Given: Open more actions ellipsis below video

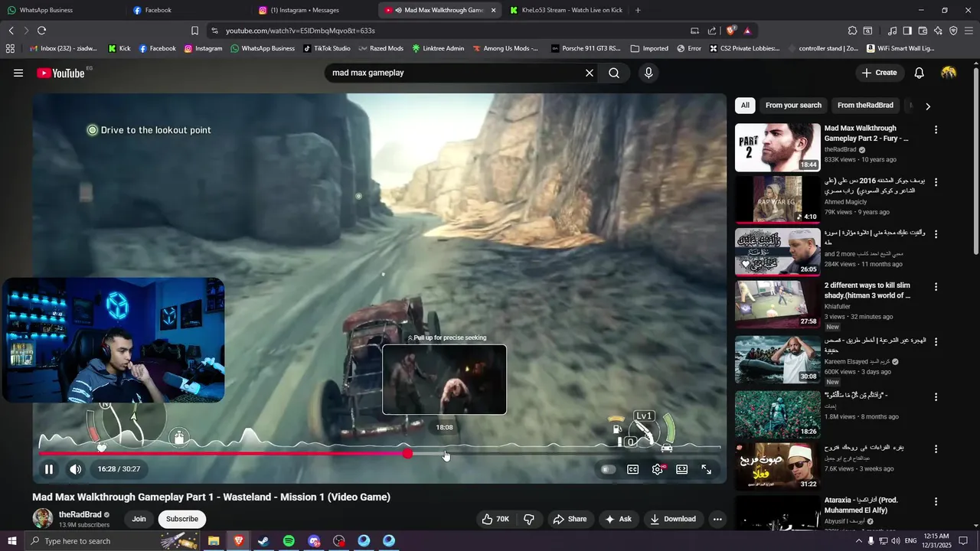Looking at the screenshot, I should click(717, 519).
